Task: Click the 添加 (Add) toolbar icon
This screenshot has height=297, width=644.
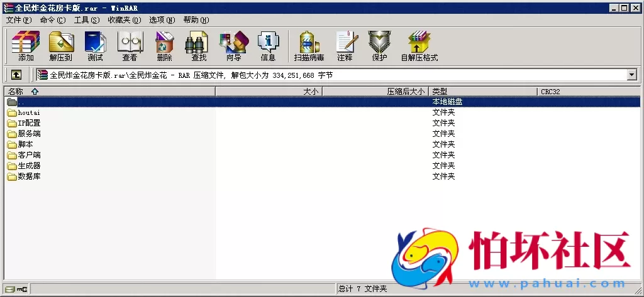Action: [x=26, y=46]
